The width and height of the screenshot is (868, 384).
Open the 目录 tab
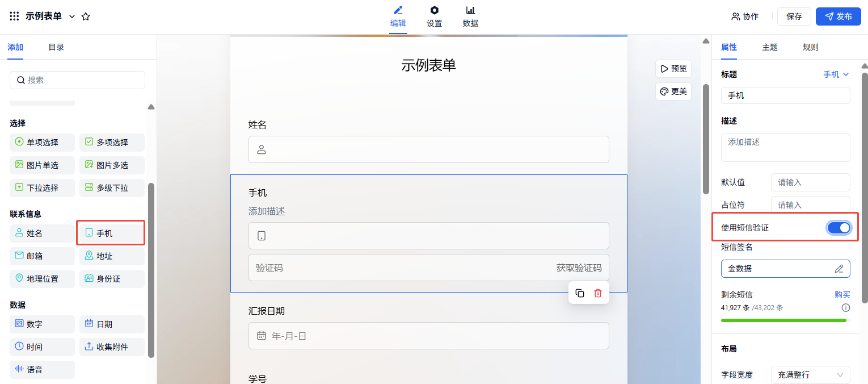click(56, 47)
